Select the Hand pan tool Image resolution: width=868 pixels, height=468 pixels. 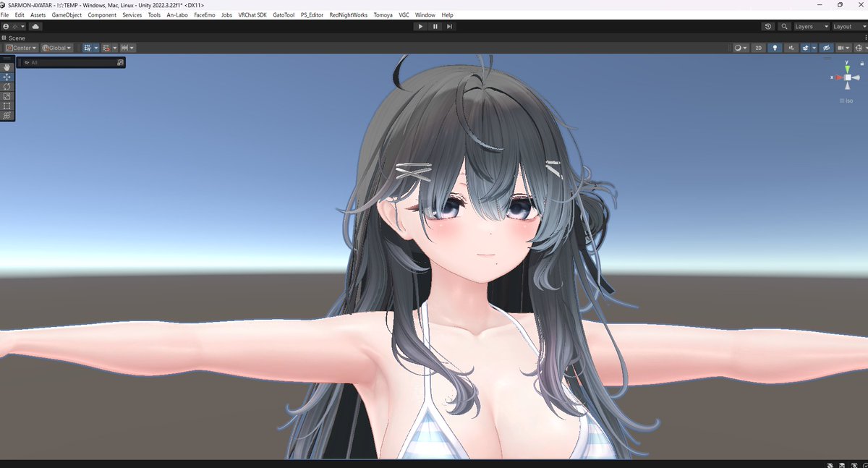click(7, 67)
